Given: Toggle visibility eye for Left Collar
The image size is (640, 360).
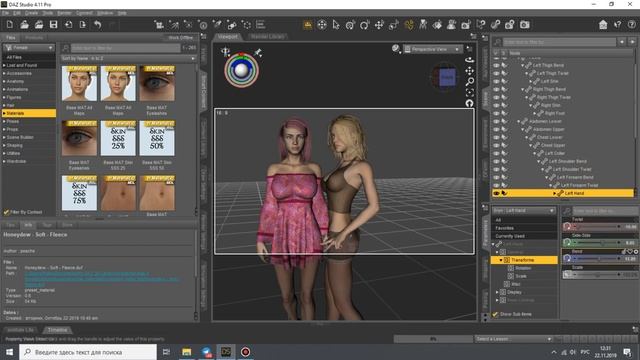Looking at the screenshot, I should tap(496, 153).
